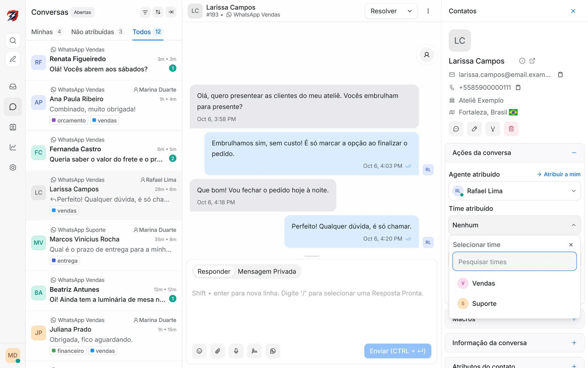Click the merge contact icon button
The image size is (588, 368).
[493, 129]
